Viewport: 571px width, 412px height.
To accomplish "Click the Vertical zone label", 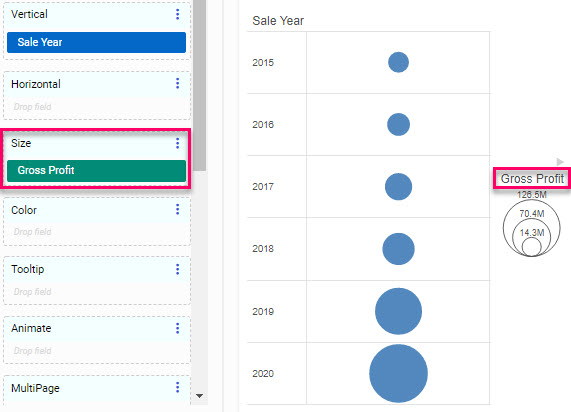I will (x=29, y=14).
